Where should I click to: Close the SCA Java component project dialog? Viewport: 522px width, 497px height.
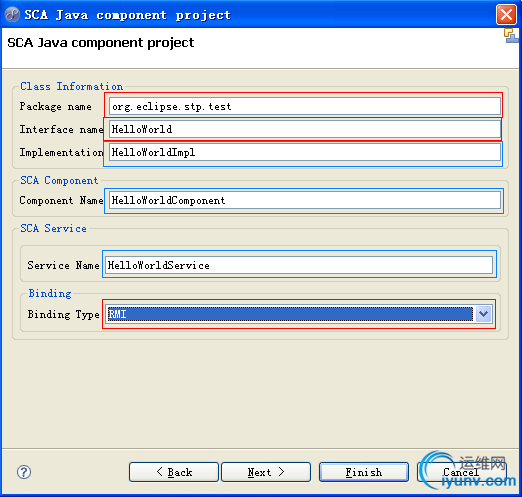click(x=506, y=15)
